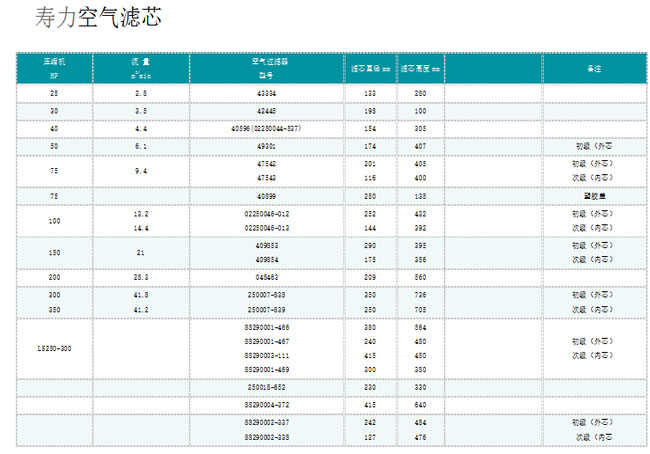Select model cell 49301
The height and width of the screenshot is (454, 650).
pos(267,146)
